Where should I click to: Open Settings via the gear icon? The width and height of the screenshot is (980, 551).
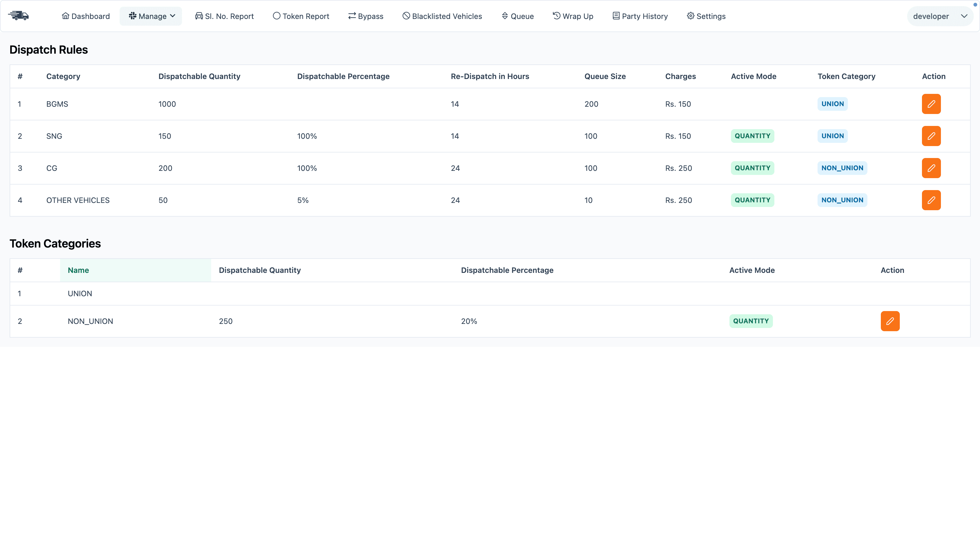[x=690, y=15]
